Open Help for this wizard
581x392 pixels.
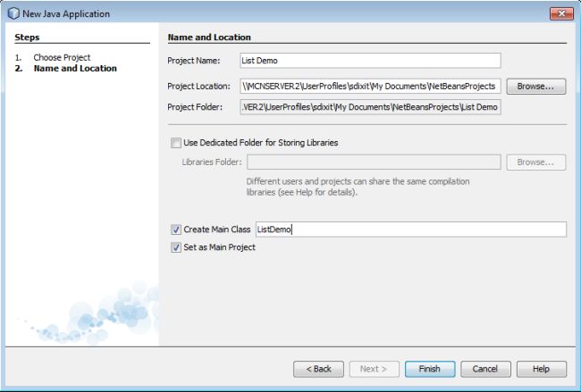[x=542, y=369]
